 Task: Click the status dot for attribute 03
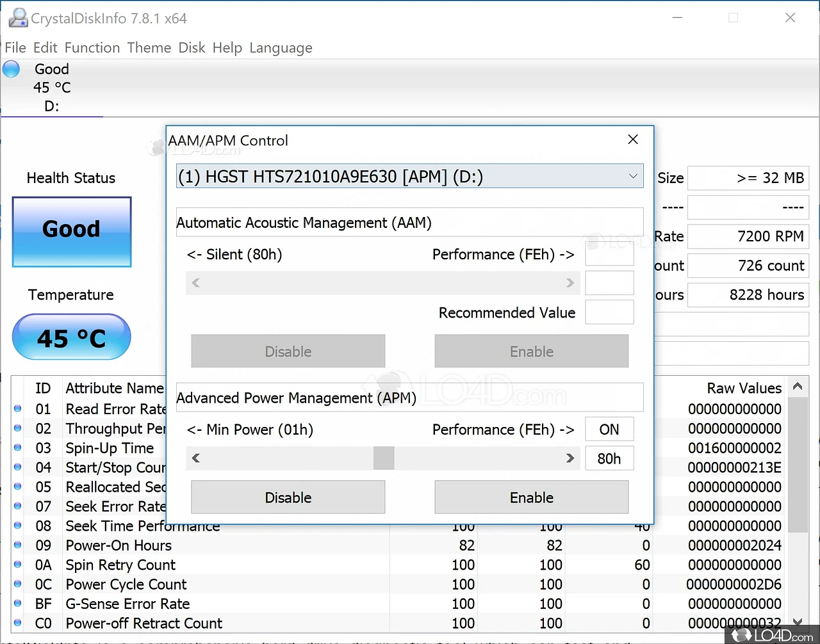pyautogui.click(x=18, y=447)
